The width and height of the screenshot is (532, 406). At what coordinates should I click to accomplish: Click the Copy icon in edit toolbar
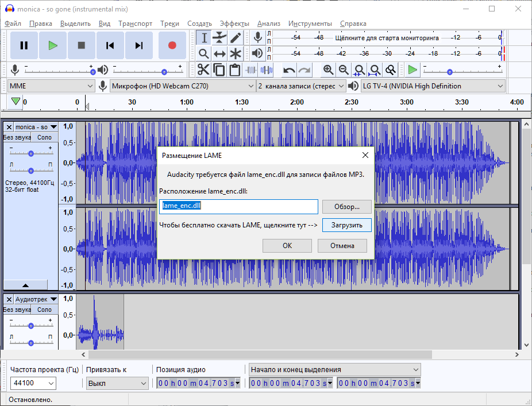(x=219, y=70)
